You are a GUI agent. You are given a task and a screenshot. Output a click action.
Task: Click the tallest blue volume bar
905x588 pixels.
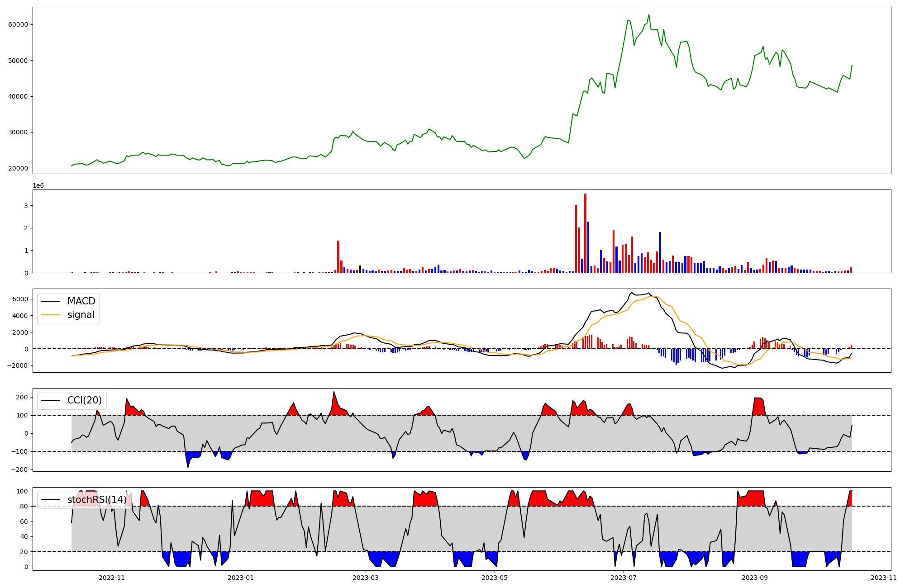[588, 247]
